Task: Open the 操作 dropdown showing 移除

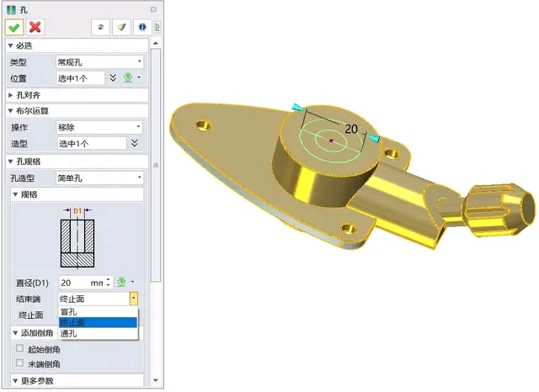Action: coord(99,127)
